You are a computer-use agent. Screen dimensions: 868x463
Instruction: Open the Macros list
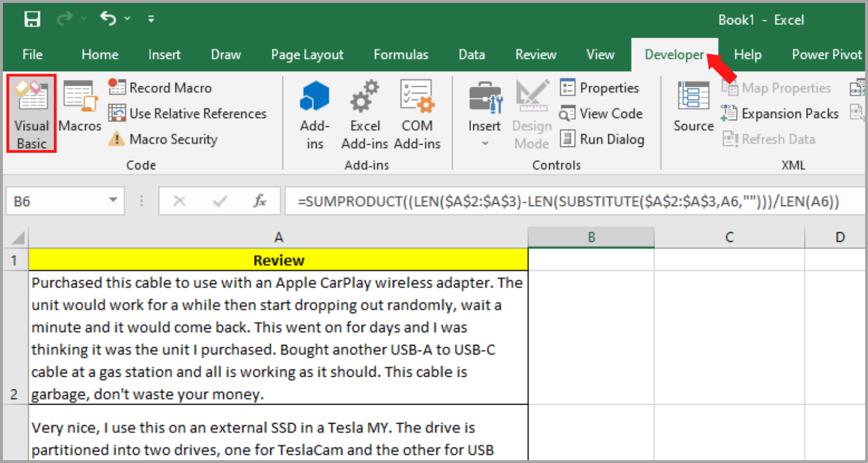(x=79, y=113)
